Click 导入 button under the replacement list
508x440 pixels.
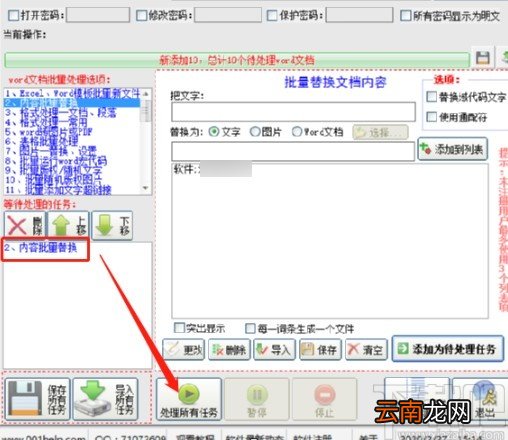coord(275,350)
